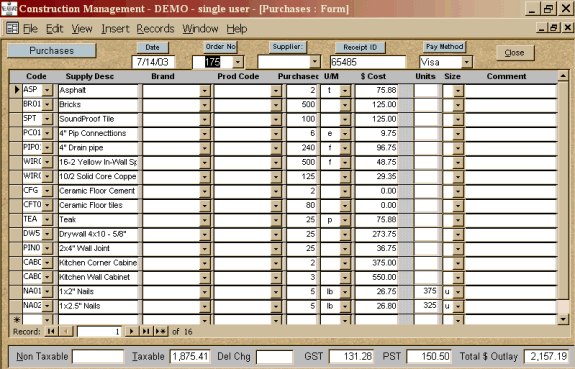This screenshot has width=575, height=369.
Task: Click the record number box
Action: click(x=99, y=332)
